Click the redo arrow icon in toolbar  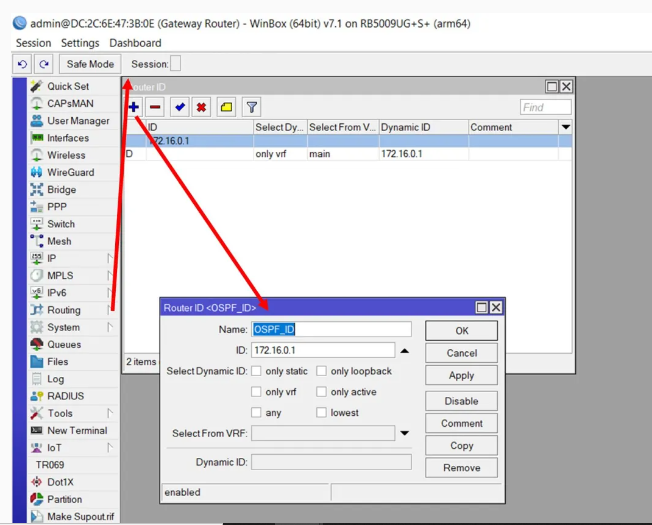[x=44, y=64]
